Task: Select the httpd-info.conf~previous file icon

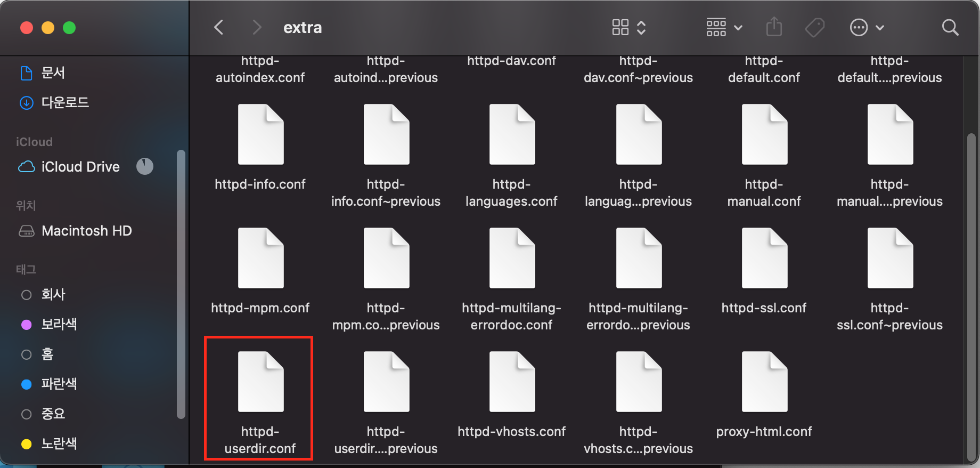Action: (386, 135)
